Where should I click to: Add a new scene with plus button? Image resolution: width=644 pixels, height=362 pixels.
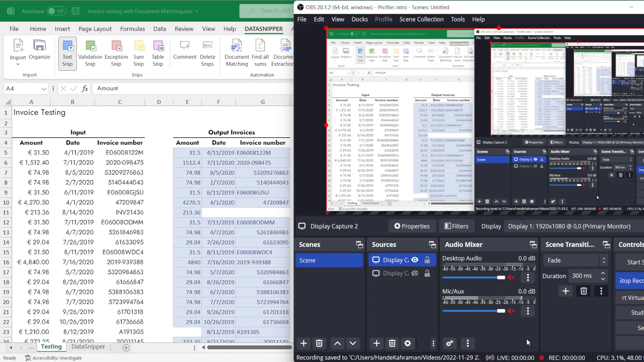(x=304, y=343)
